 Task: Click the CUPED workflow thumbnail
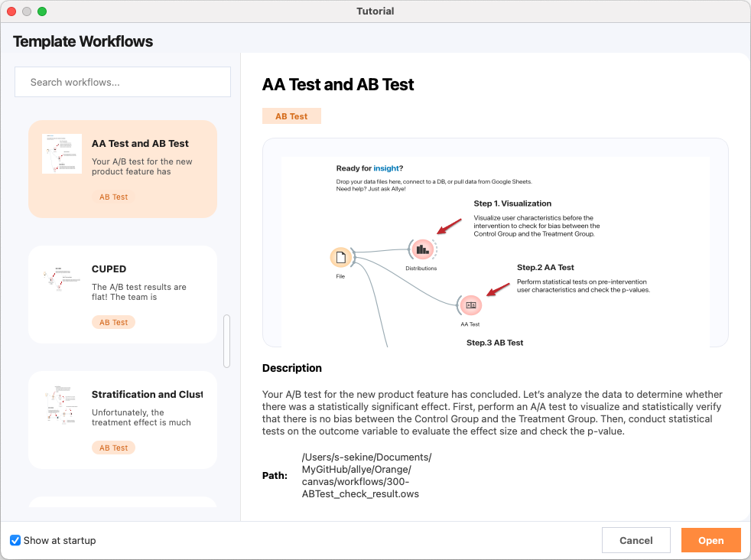[61, 278]
